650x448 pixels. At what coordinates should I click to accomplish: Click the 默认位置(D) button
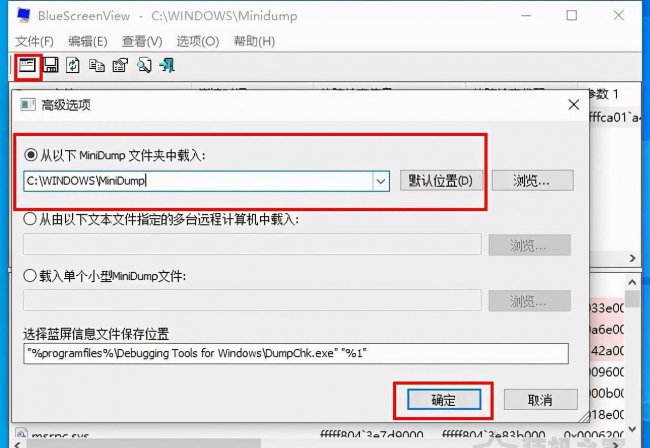(441, 181)
